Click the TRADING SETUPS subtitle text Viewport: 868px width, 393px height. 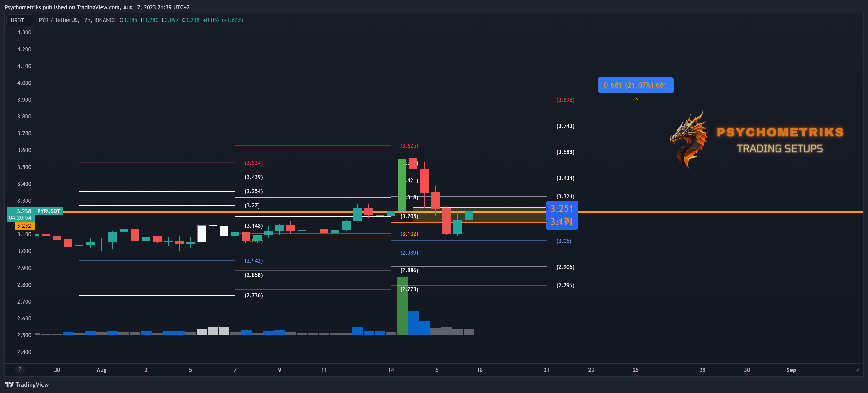780,148
